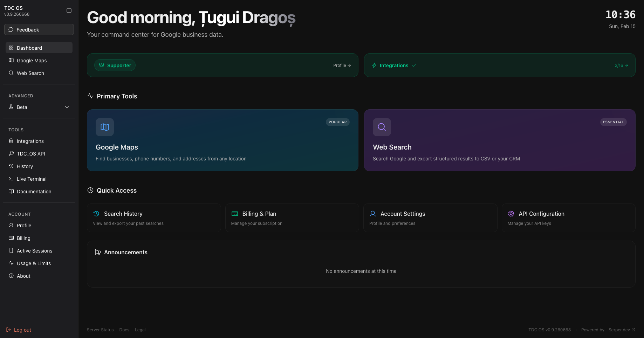Select the Supporter badge
The image size is (644, 338).
coord(115,65)
